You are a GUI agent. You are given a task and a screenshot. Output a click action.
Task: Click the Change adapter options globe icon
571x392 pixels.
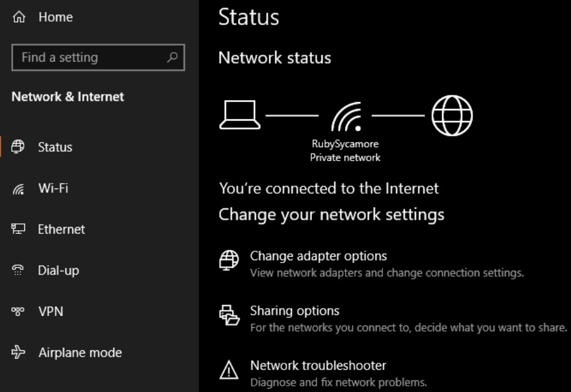[x=229, y=260]
